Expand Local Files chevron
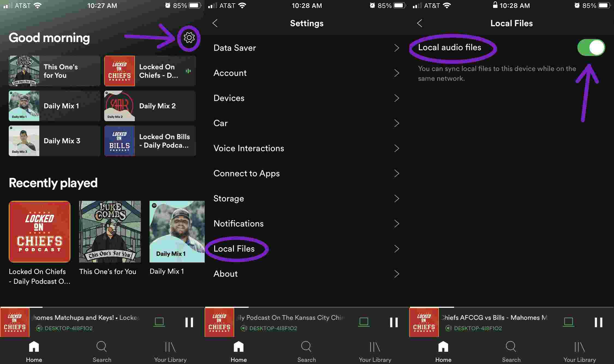The image size is (614, 364). (x=397, y=249)
